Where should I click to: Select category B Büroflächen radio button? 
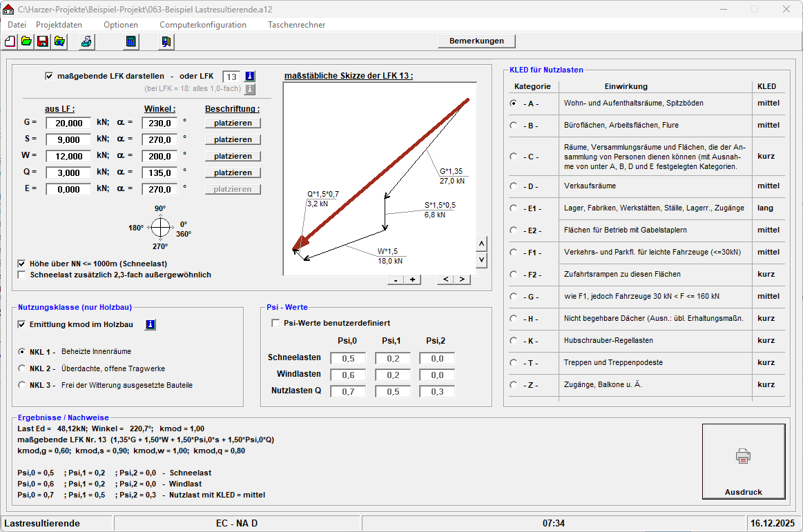(513, 126)
